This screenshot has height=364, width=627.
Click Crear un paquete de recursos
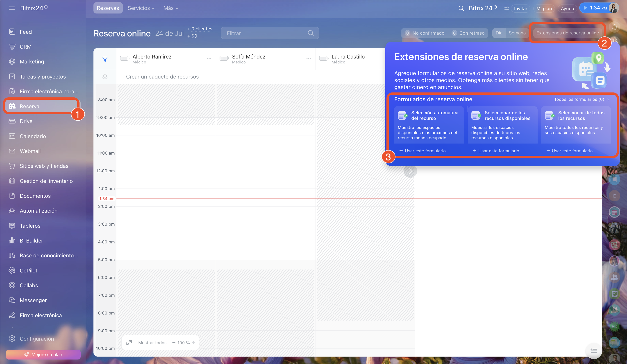160,77
